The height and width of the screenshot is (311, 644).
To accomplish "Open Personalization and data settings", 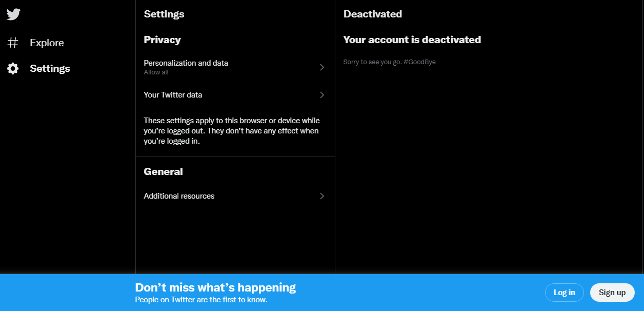I will (x=235, y=67).
